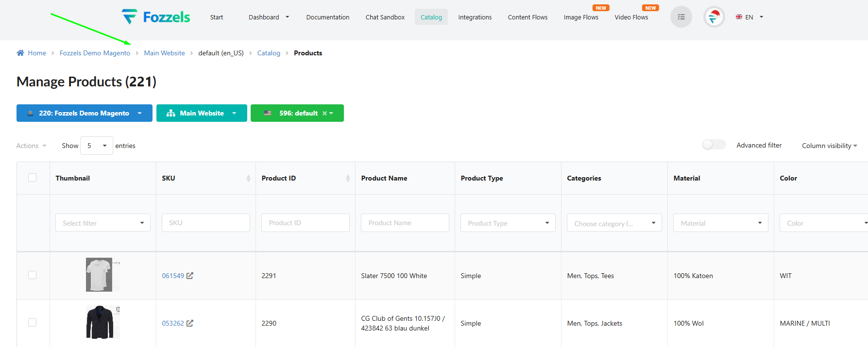Open Color filter dropdown

click(x=824, y=223)
